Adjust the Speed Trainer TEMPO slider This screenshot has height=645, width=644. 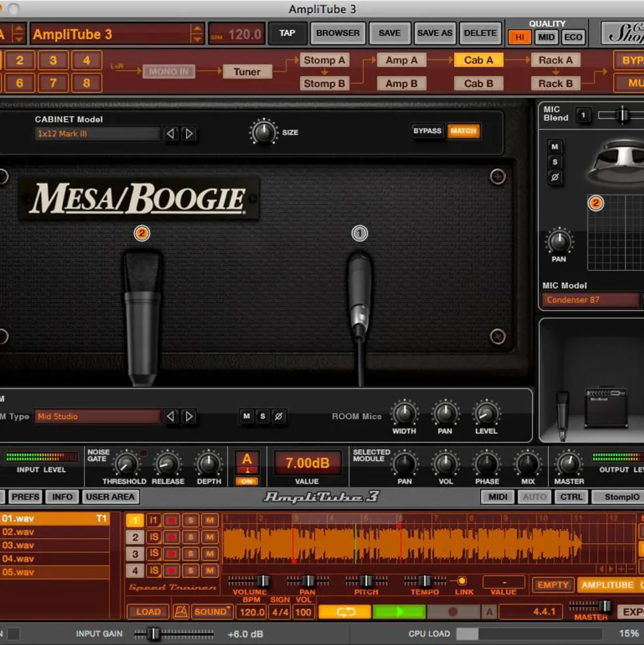(425, 581)
